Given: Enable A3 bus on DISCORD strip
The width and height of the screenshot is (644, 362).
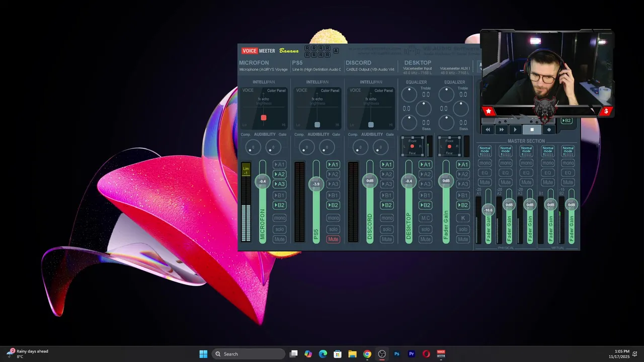Looking at the screenshot, I should [387, 184].
